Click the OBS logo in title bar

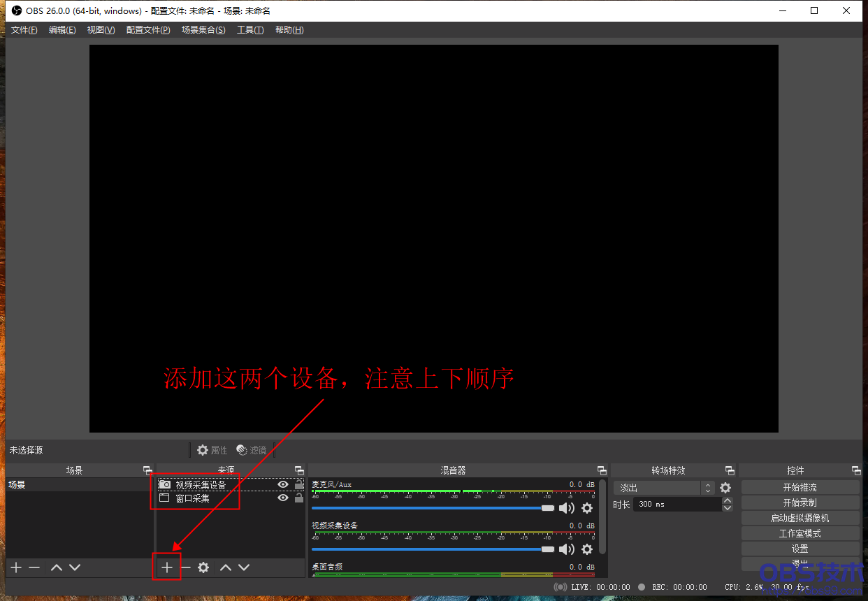tap(17, 11)
